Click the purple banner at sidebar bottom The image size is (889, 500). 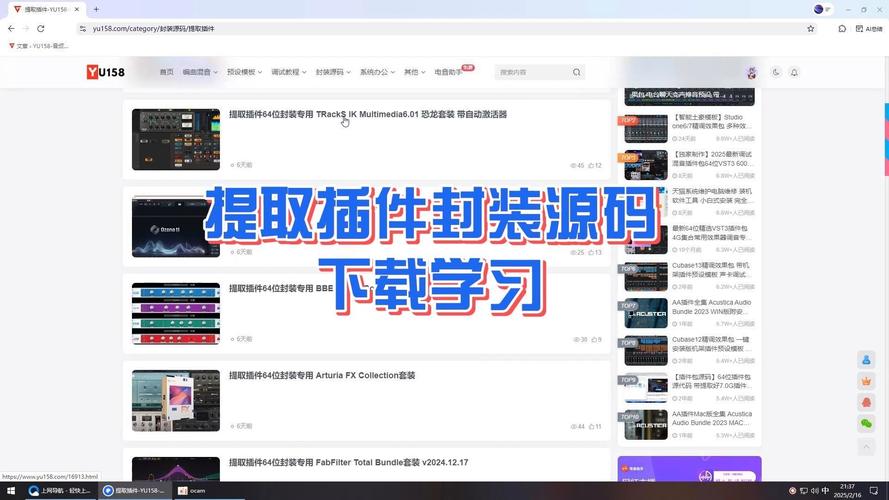click(x=689, y=469)
